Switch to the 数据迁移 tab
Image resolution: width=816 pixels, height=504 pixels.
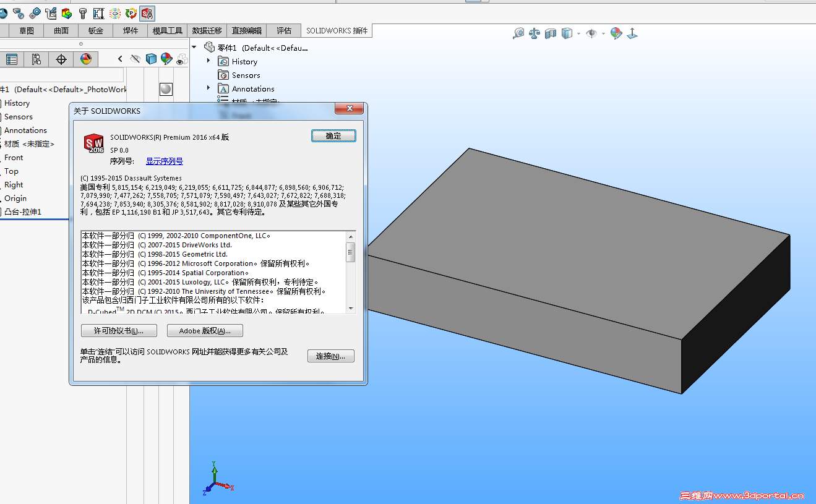point(207,31)
